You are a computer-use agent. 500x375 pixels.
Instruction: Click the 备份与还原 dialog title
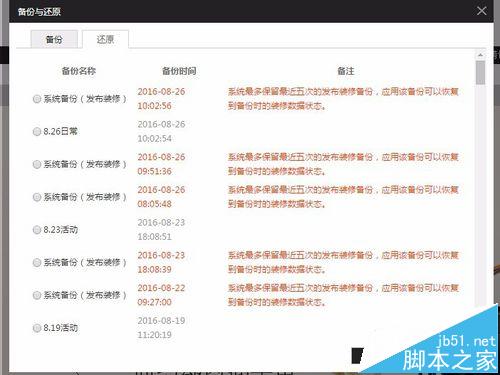[39, 12]
